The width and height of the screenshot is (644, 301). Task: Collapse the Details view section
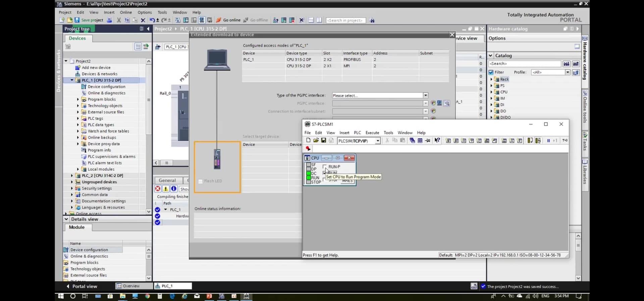coord(66,219)
